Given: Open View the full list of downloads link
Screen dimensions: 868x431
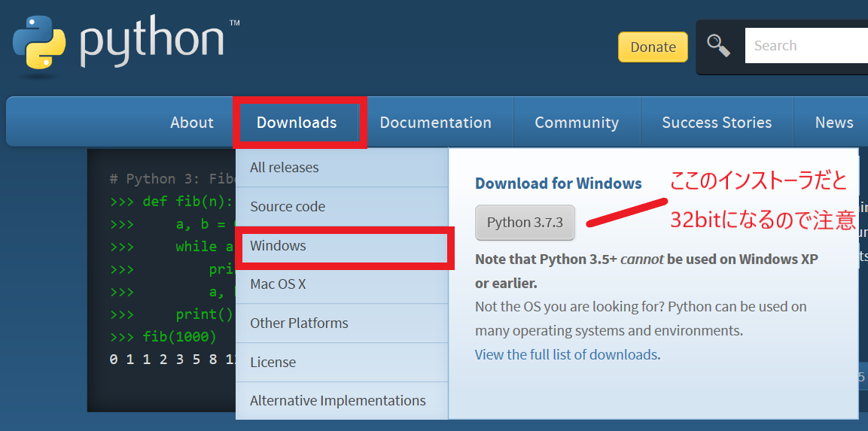Looking at the screenshot, I should pos(566,354).
